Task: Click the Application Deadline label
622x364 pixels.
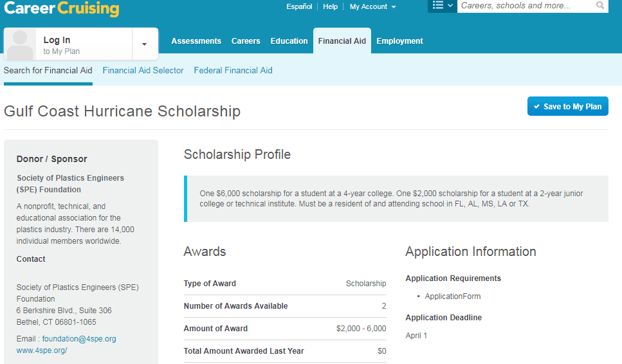Action: [x=443, y=318]
